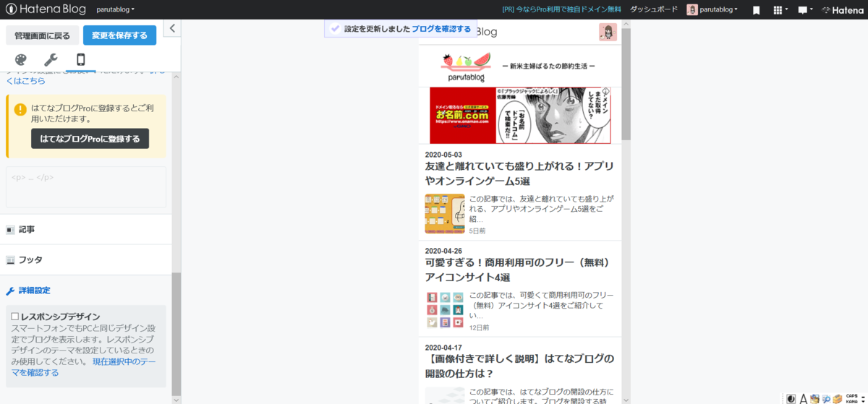Click the 5日前 timestamp text

pos(477,231)
